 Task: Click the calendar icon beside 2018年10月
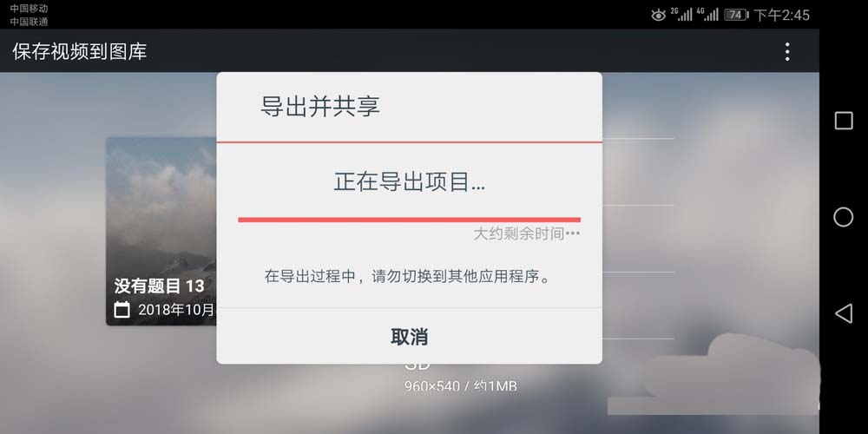pyautogui.click(x=122, y=310)
